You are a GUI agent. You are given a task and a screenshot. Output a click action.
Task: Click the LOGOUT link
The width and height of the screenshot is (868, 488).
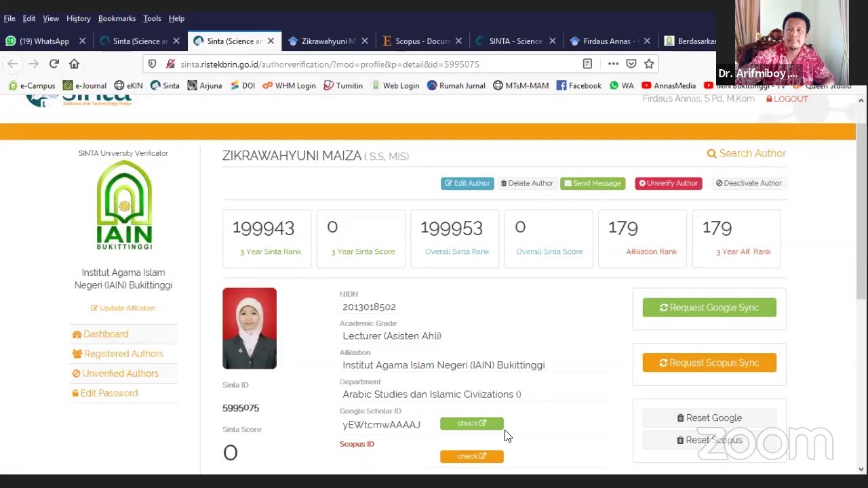coord(787,99)
